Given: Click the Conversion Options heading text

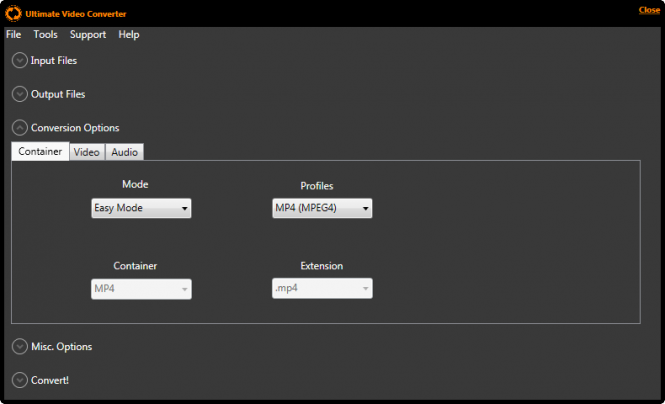Looking at the screenshot, I should [x=75, y=128].
